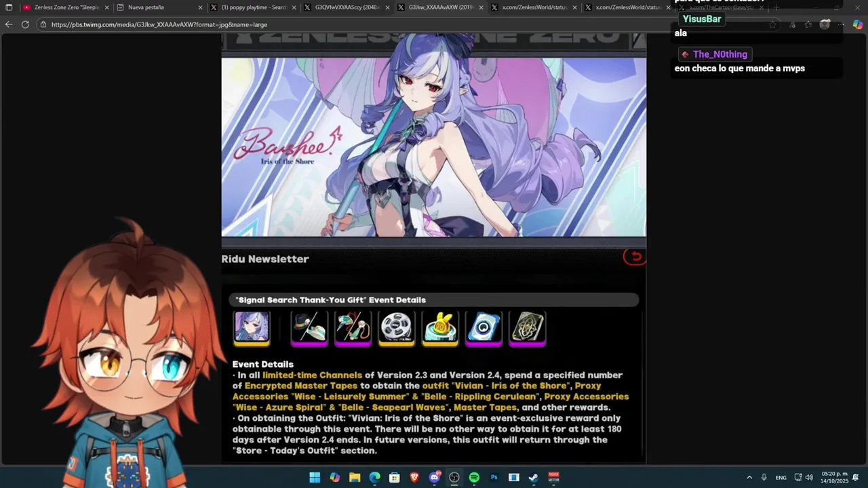
Task: Open the clock and date 14/10/2025
Action: point(834,477)
